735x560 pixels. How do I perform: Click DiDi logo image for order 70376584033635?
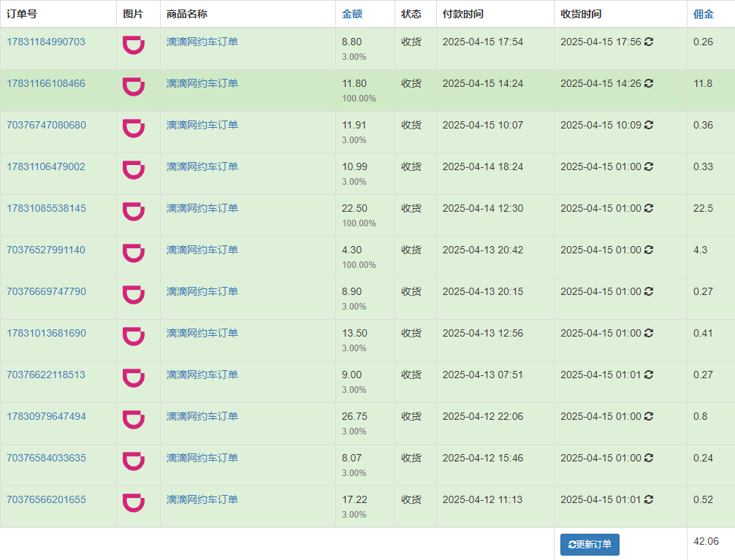pos(134,461)
